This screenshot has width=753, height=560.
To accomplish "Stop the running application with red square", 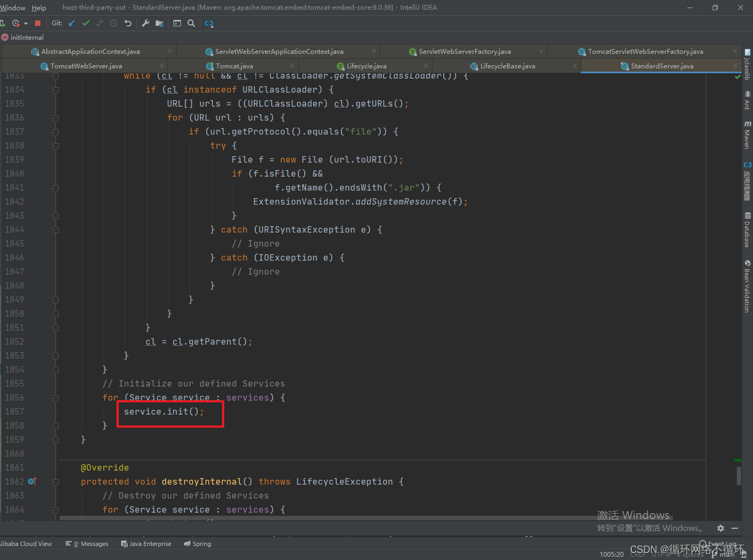I will coord(38,23).
